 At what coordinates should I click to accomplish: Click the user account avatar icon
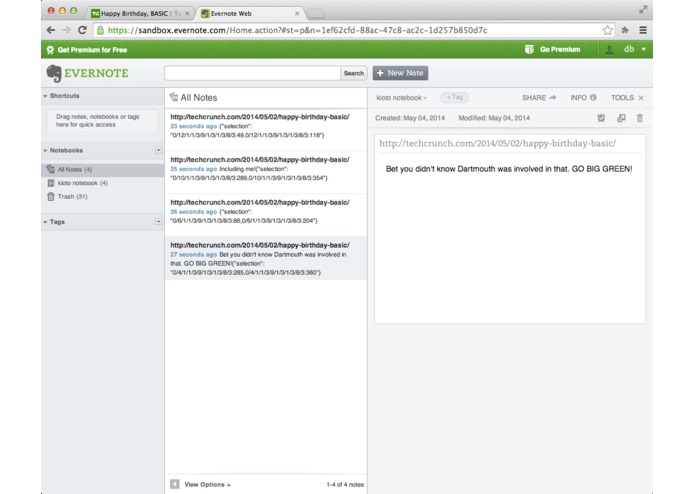coord(609,50)
